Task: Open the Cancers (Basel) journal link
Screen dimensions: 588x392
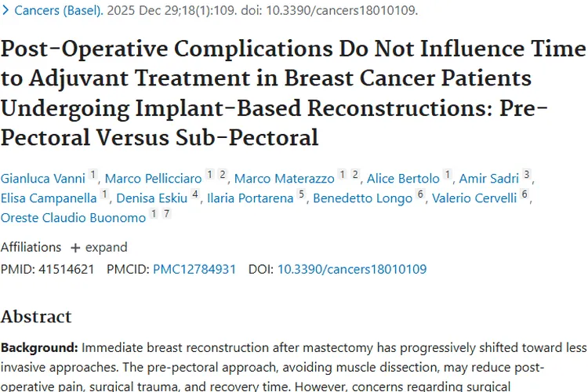Action: pyautogui.click(x=59, y=11)
